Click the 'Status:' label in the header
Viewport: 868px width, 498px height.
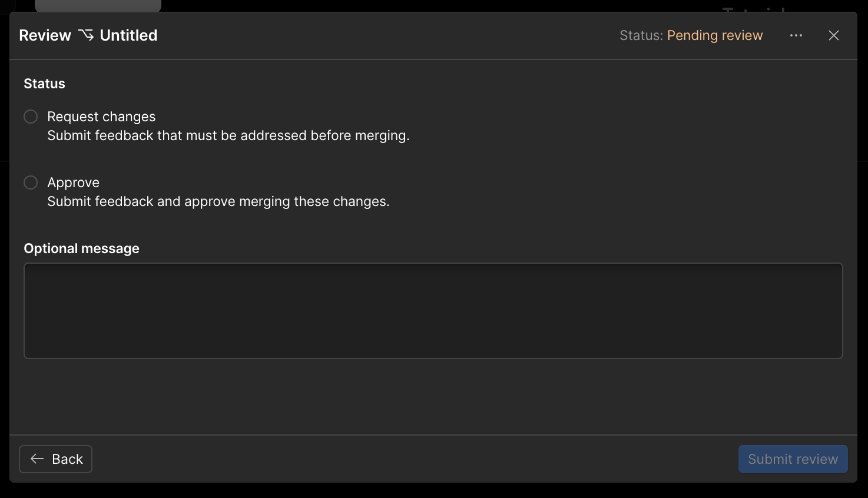(x=641, y=35)
